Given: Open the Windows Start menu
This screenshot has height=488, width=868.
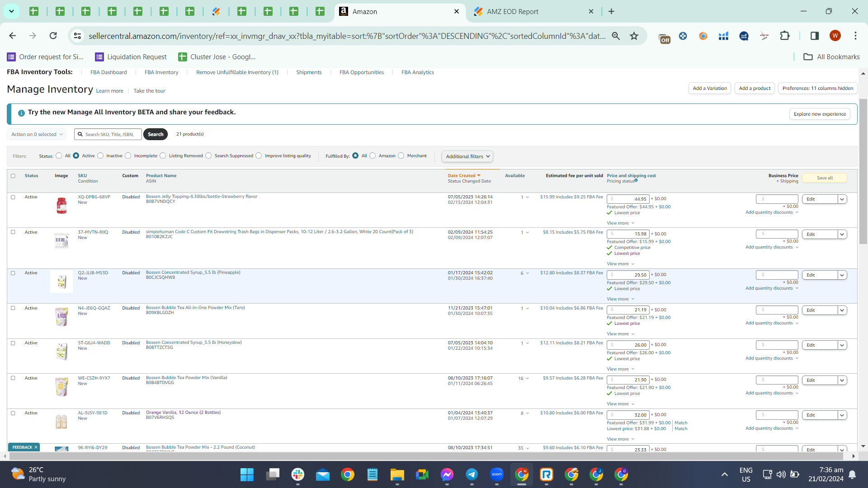Looking at the screenshot, I should 247,474.
